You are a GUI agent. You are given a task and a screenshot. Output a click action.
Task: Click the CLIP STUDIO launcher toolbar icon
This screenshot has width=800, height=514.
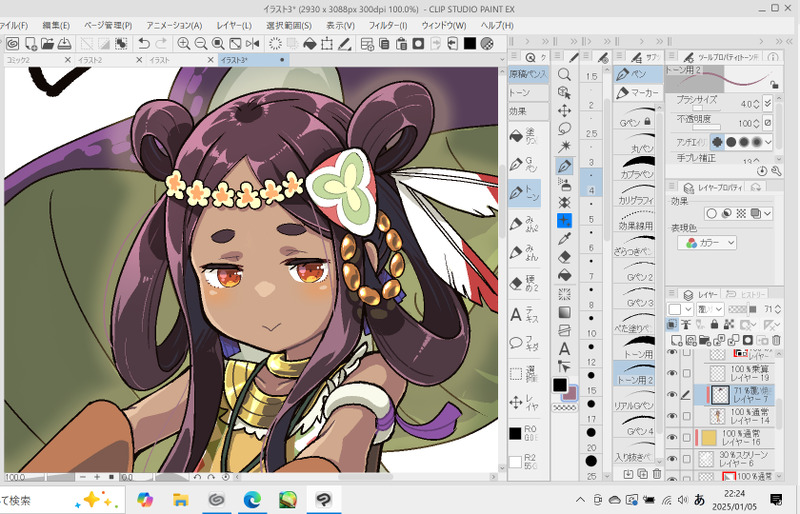[x=13, y=44]
